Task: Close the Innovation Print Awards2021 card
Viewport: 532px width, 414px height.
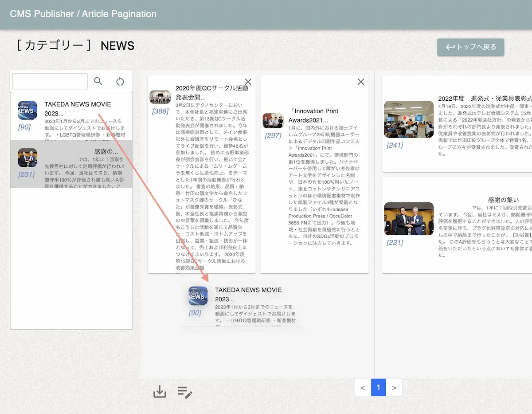Action: [x=360, y=82]
